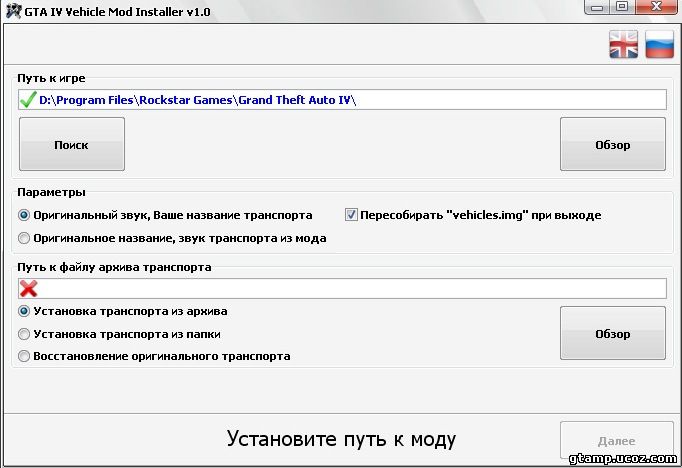Click the Далее button

click(x=617, y=440)
